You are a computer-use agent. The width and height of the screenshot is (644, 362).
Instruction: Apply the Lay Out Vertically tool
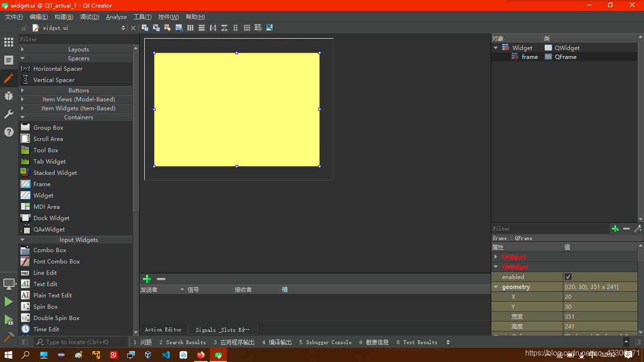pyautogui.click(x=201, y=27)
